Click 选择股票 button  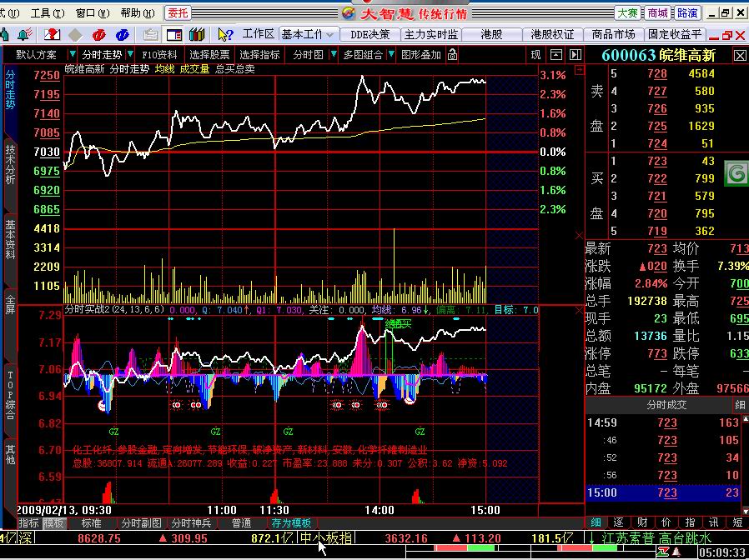[209, 55]
